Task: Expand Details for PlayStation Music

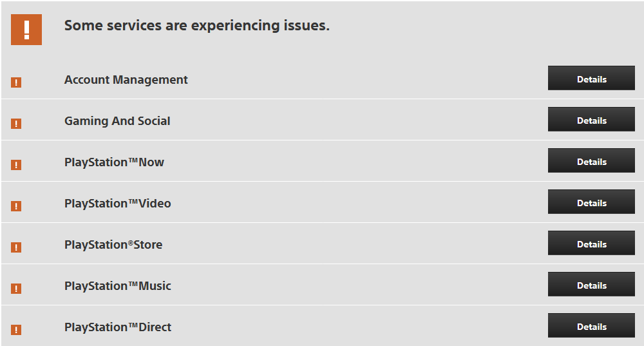Action: (x=591, y=285)
